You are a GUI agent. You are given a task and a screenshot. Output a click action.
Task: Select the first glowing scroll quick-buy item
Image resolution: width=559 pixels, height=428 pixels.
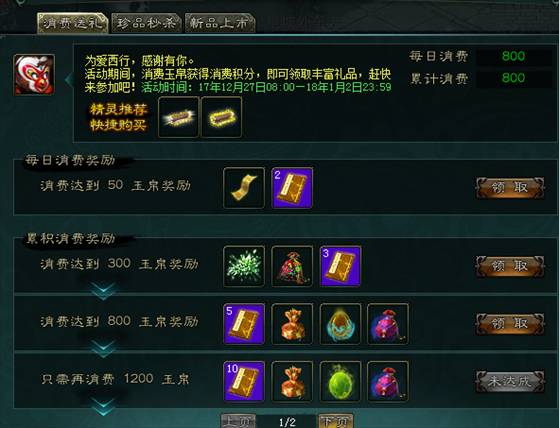(178, 117)
